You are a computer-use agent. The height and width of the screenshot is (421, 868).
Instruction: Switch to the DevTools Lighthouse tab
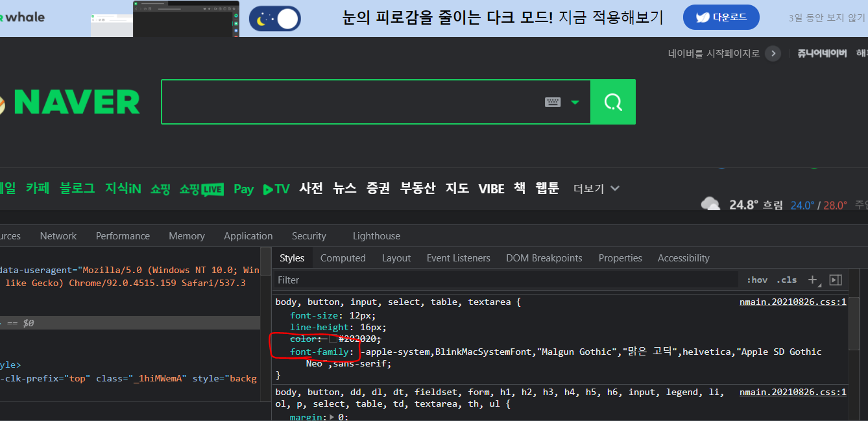pos(376,236)
